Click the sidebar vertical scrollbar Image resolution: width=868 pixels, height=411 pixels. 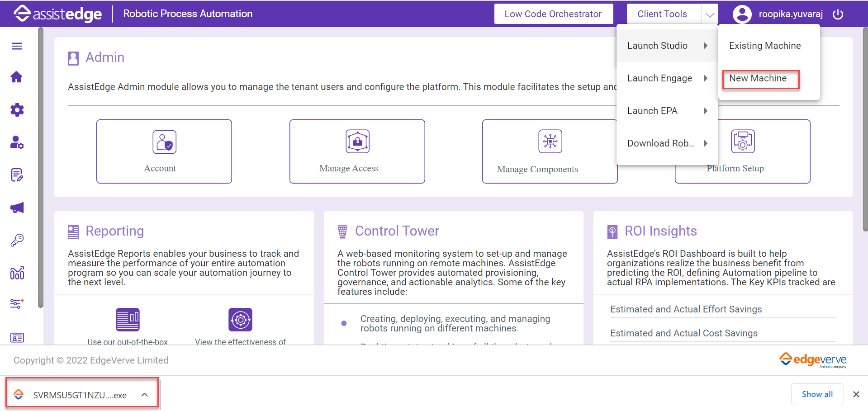[41, 167]
